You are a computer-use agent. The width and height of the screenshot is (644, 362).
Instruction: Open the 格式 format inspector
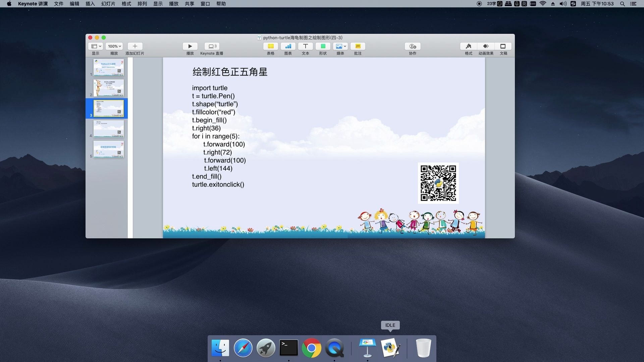pos(469,46)
